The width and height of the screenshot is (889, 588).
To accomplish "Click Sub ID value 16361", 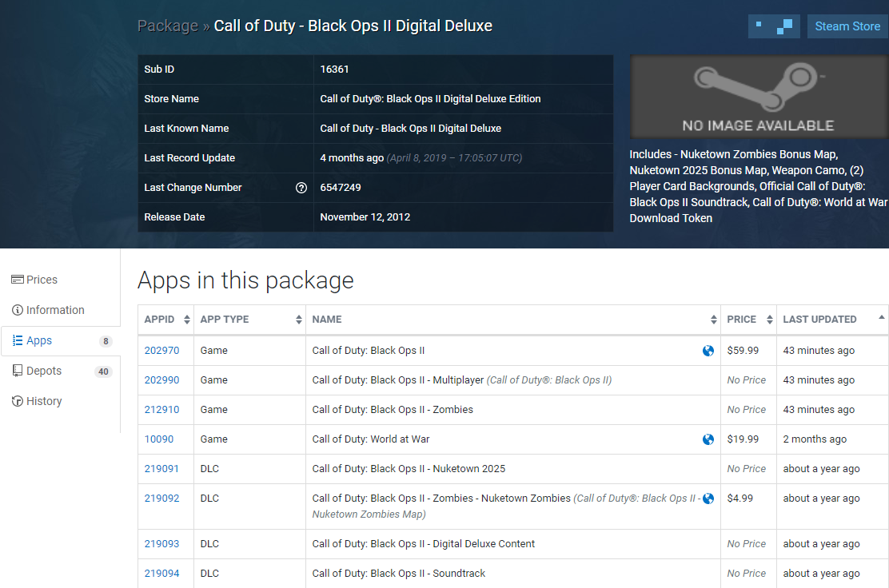I will pos(334,70).
